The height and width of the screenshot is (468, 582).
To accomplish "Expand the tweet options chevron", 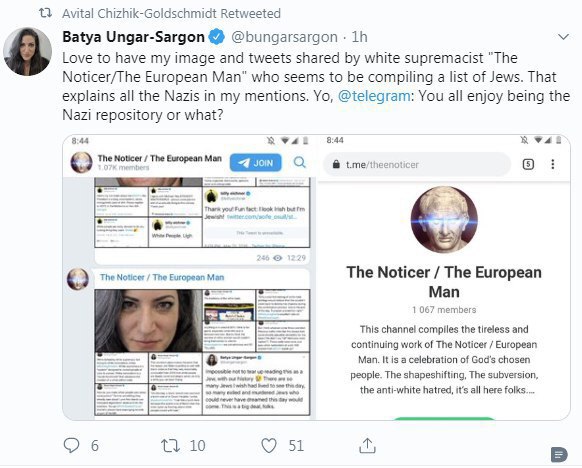I will (563, 37).
